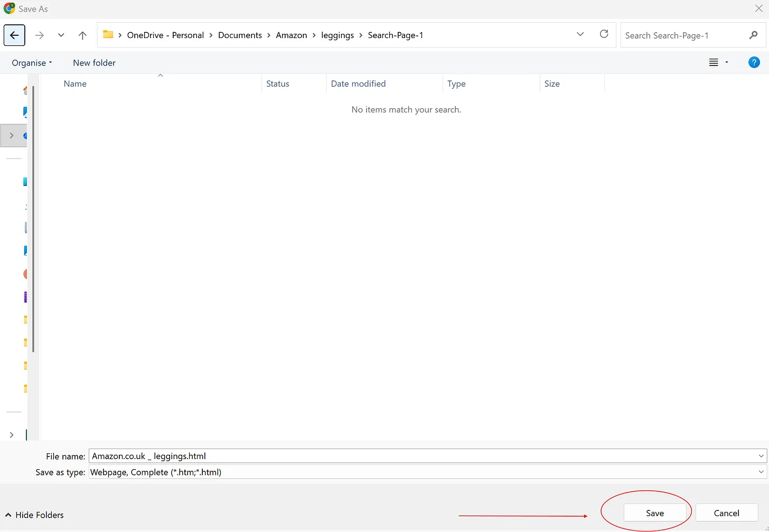The height and width of the screenshot is (532, 769).
Task: Click the Forward arrow navigation button
Action: coord(39,35)
